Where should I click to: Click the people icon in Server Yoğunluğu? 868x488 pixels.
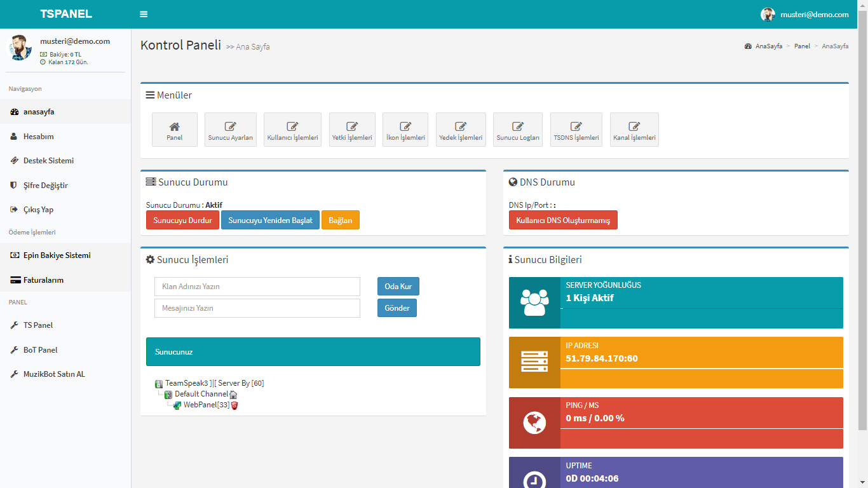pos(534,302)
